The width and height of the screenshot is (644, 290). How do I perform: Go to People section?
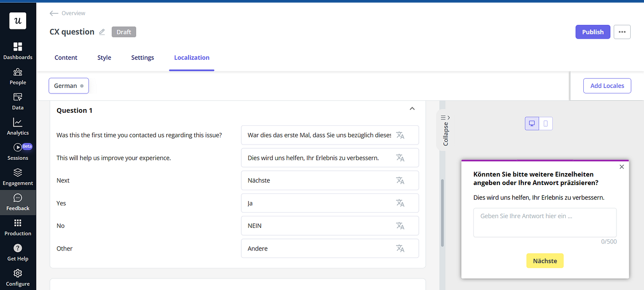pyautogui.click(x=17, y=76)
